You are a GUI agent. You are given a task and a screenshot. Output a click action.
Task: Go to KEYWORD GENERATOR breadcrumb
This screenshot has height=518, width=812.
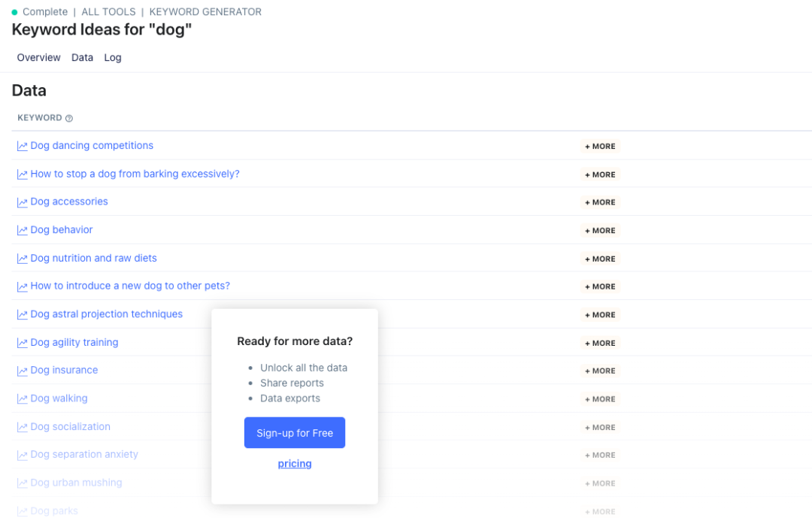pyautogui.click(x=205, y=11)
